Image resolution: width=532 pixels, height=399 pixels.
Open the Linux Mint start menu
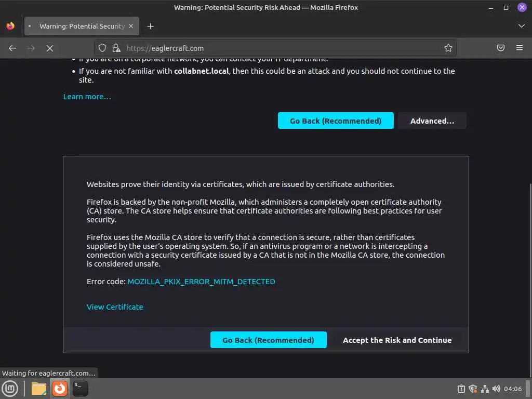(x=10, y=389)
